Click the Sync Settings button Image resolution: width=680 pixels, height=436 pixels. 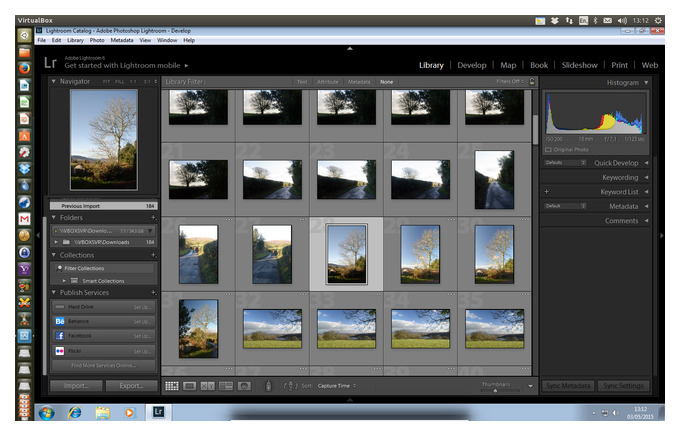(x=623, y=386)
